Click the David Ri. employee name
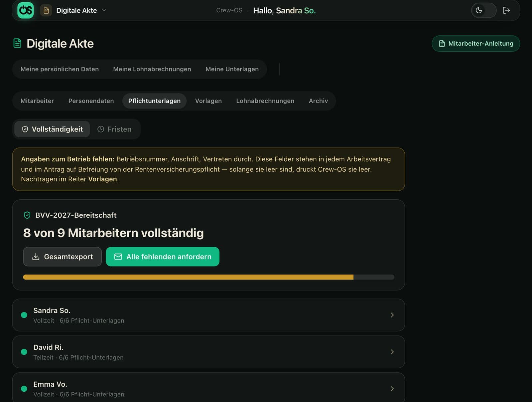The image size is (532, 402). pyautogui.click(x=48, y=347)
